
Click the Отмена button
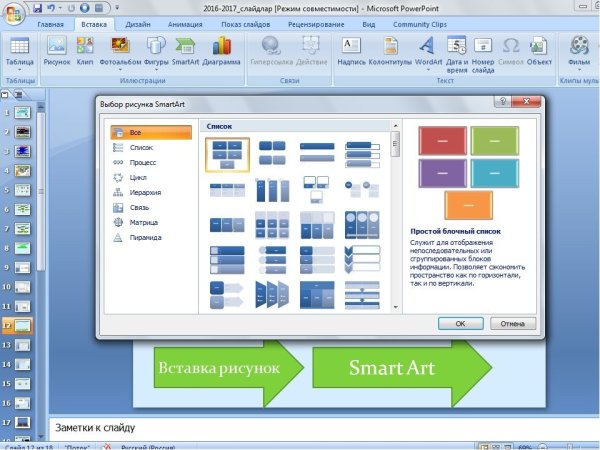pyautogui.click(x=512, y=323)
